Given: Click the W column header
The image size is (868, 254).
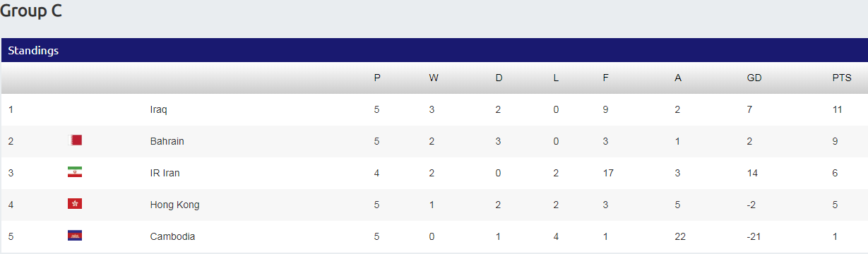Looking at the screenshot, I should tap(434, 78).
